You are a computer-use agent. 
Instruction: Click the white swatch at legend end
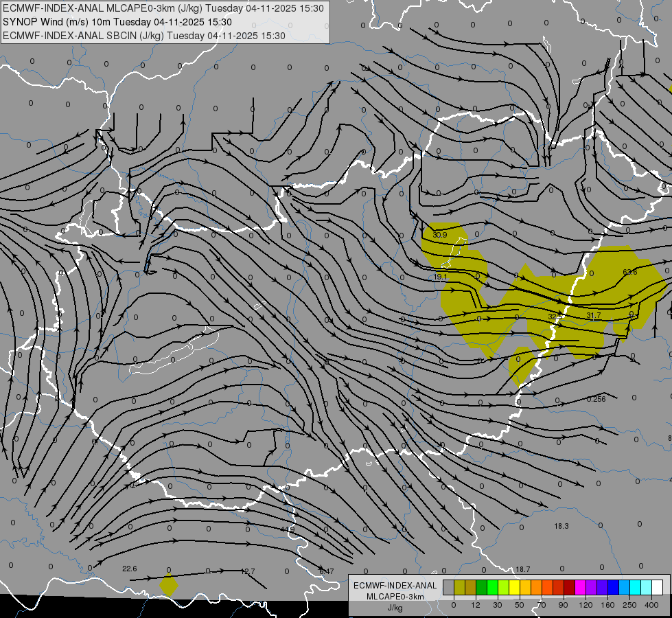[x=658, y=587]
